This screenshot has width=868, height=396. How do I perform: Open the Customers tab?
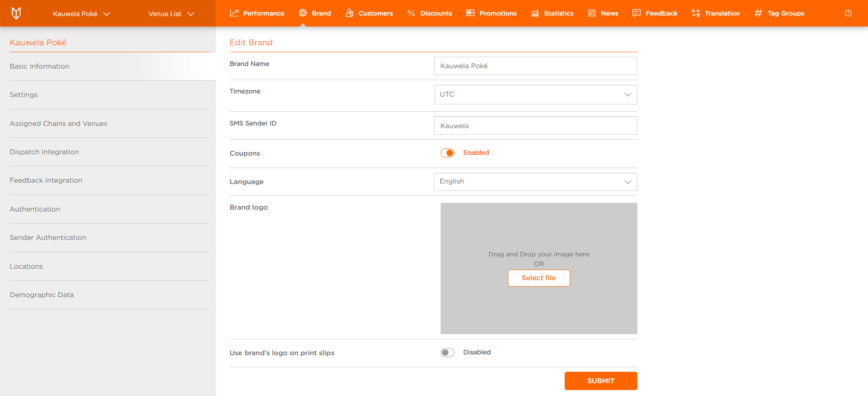[x=369, y=13]
